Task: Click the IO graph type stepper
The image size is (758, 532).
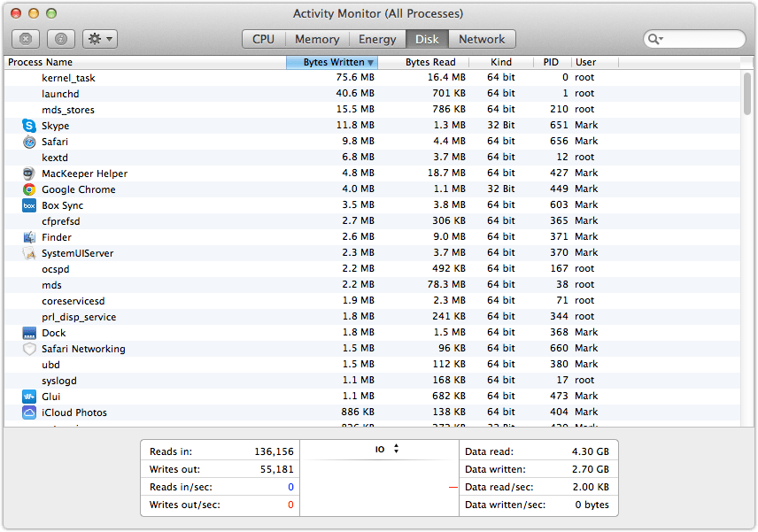Action: pyautogui.click(x=396, y=449)
